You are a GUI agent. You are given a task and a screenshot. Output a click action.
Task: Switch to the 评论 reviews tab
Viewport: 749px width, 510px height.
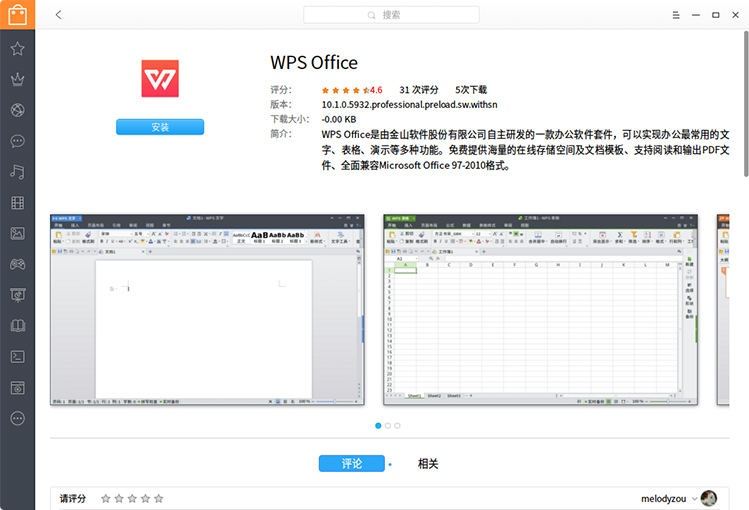[x=351, y=464]
